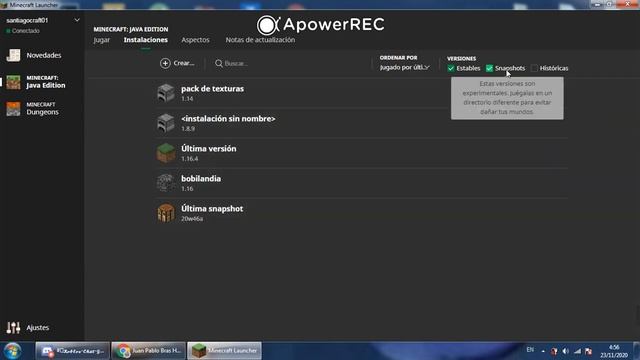Open the network signal tray icon
Screen dimensions: 640x360
coord(577,351)
